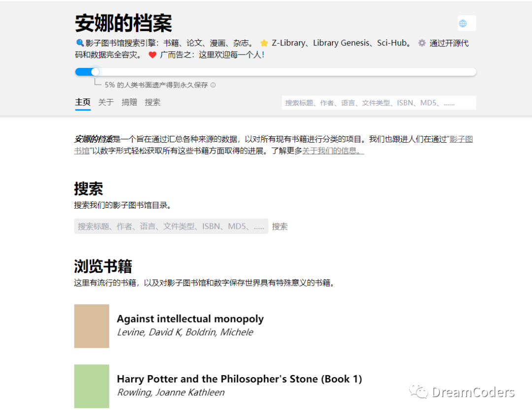Click the star icon before Z-Library
532x414 pixels.
tap(264, 43)
